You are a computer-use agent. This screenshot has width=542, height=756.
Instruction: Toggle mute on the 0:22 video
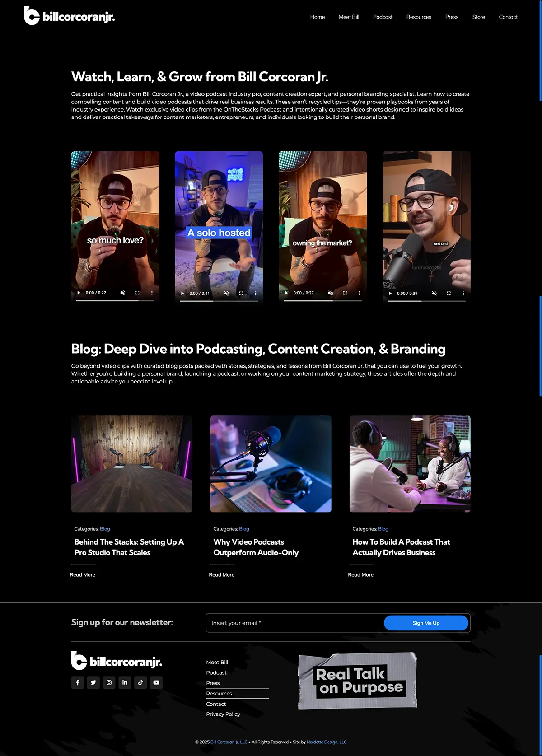[123, 293]
